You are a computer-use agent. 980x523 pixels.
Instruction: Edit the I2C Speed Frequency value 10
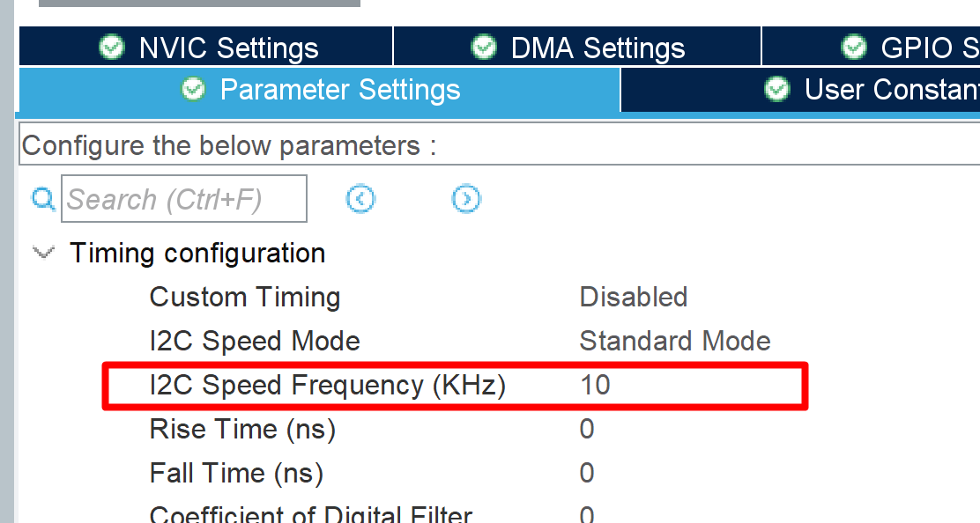point(595,385)
